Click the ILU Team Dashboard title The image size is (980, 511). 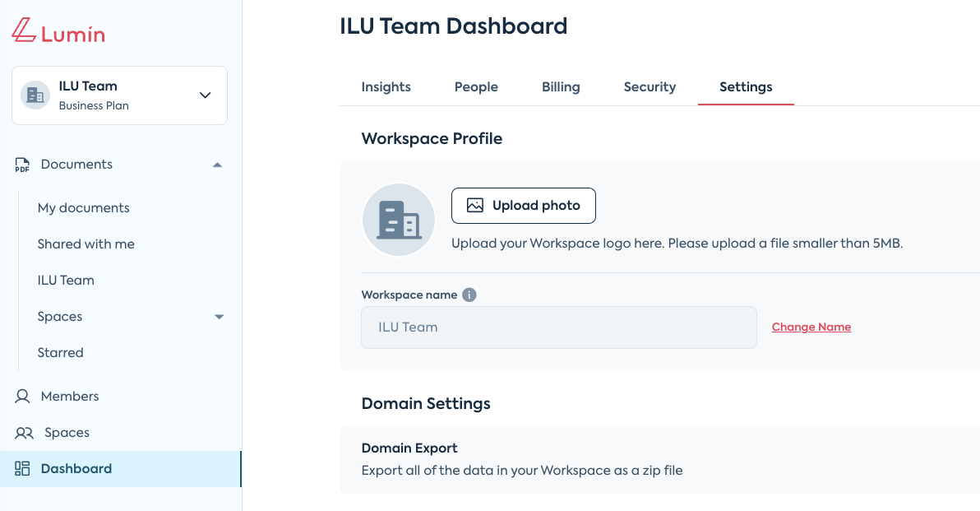pyautogui.click(x=453, y=26)
